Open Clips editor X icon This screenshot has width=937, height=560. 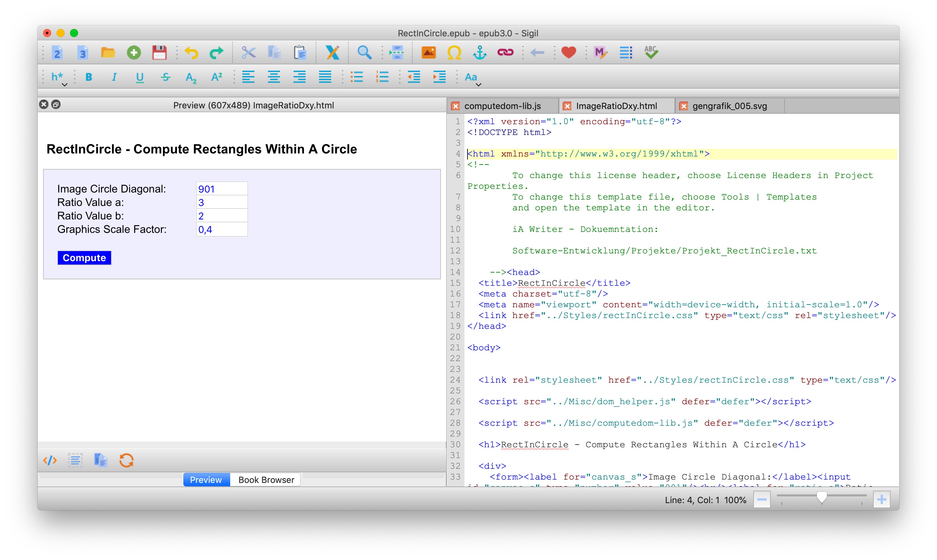click(333, 53)
